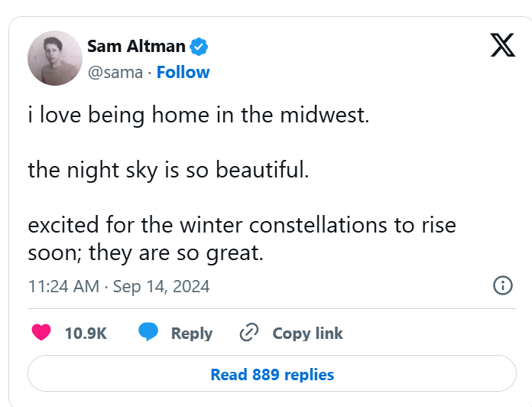Click the 11:24 AM time text

point(63,287)
